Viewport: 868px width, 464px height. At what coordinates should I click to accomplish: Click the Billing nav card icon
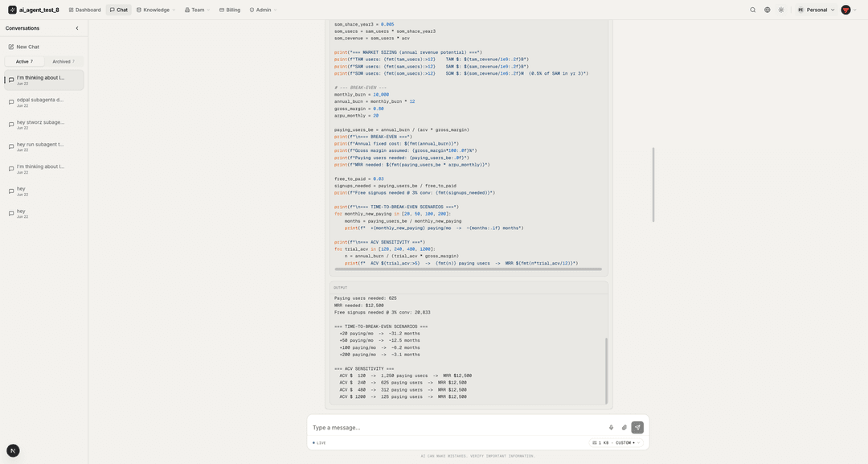(222, 10)
